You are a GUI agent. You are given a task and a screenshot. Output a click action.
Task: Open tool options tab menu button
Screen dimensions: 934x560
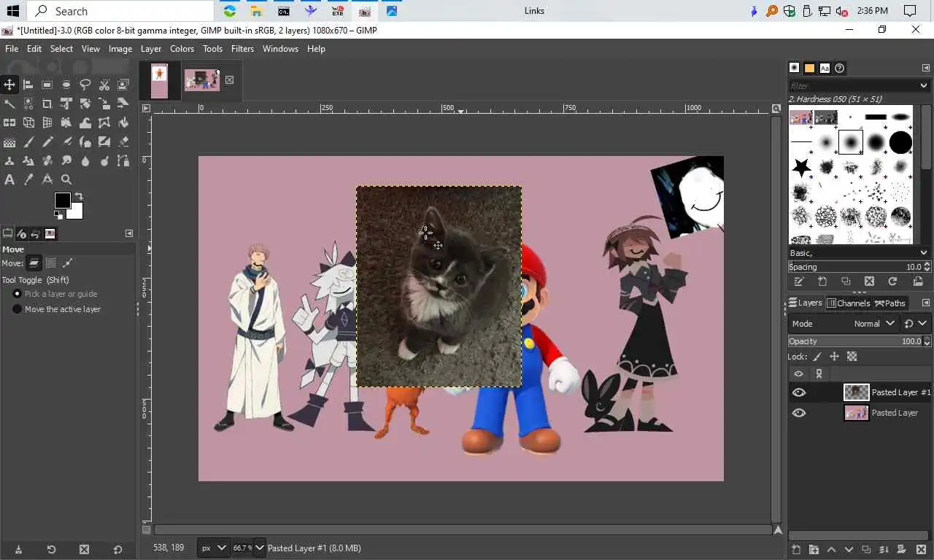129,233
